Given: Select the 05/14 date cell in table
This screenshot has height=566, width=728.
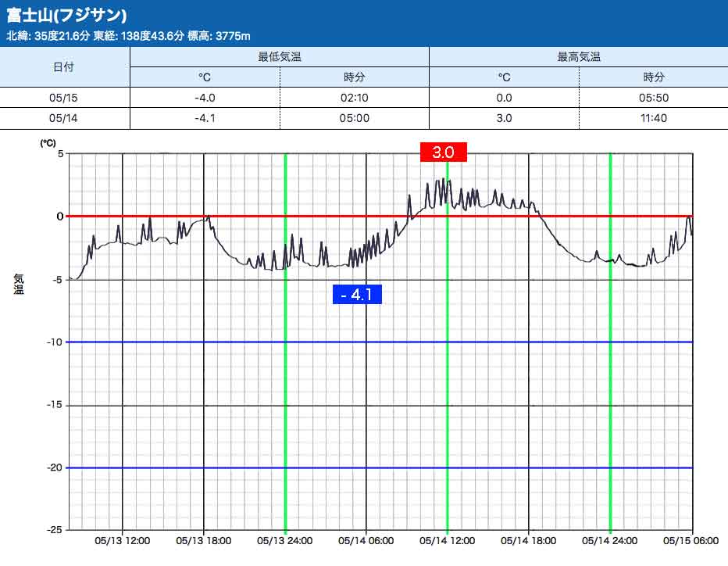Looking at the screenshot, I should pos(63,118).
